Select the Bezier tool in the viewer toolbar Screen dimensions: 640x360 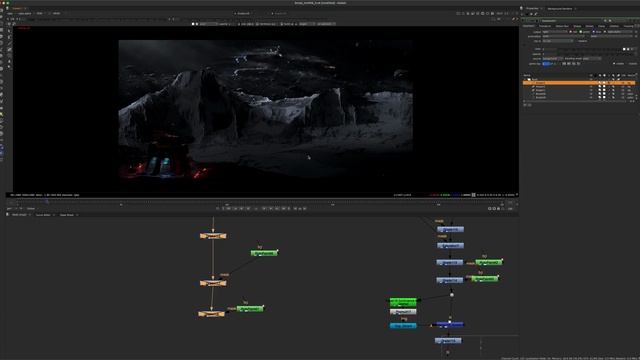[9, 43]
